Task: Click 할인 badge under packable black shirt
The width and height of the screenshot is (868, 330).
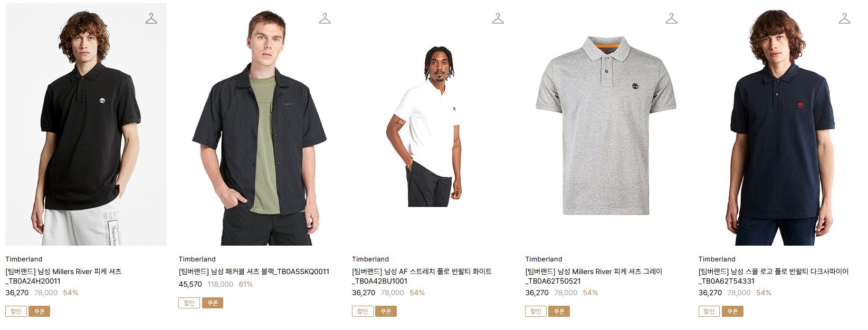Action: coord(189,303)
